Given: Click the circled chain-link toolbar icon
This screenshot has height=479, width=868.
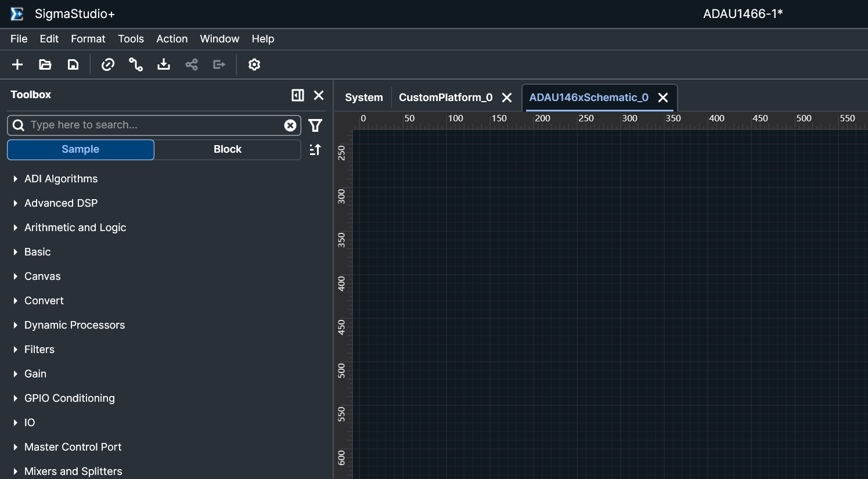Looking at the screenshot, I should pyautogui.click(x=108, y=64).
